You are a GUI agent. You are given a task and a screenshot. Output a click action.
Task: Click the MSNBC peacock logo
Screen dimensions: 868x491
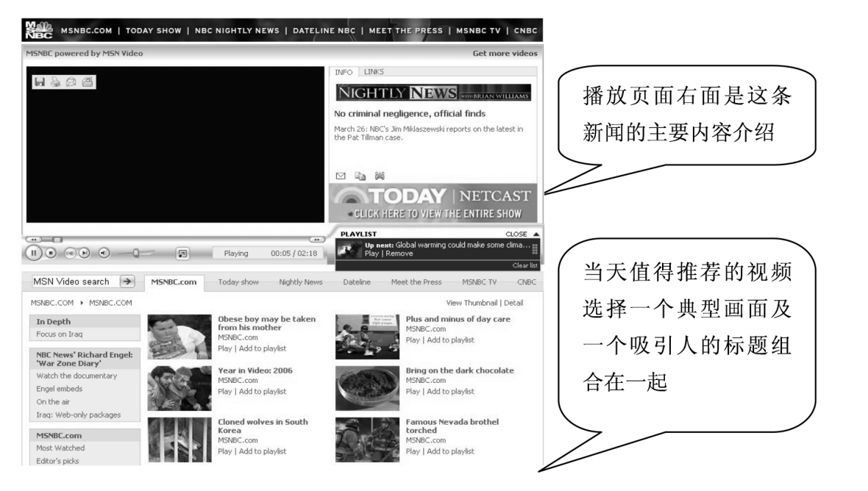(39, 30)
